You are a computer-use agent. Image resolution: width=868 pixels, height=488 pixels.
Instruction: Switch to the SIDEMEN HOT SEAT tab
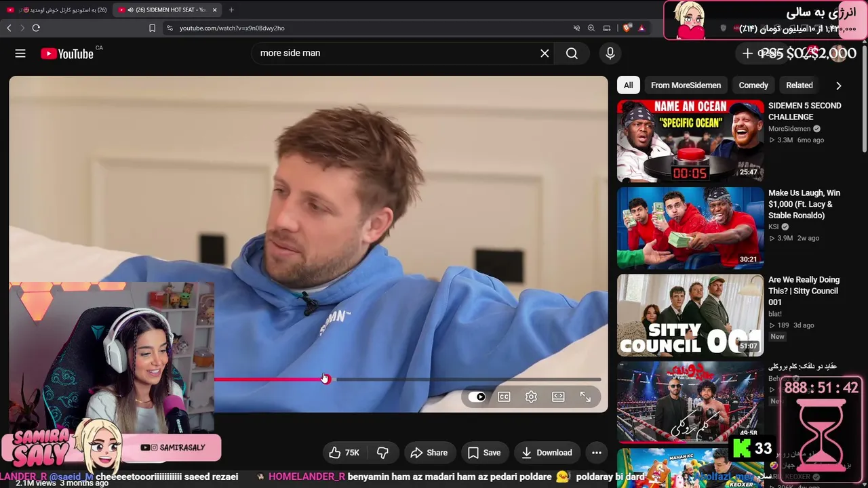pos(167,9)
